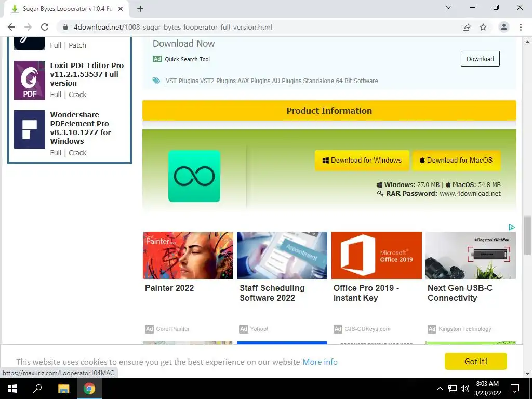
Task: Open Standalone tag
Action: click(x=318, y=81)
